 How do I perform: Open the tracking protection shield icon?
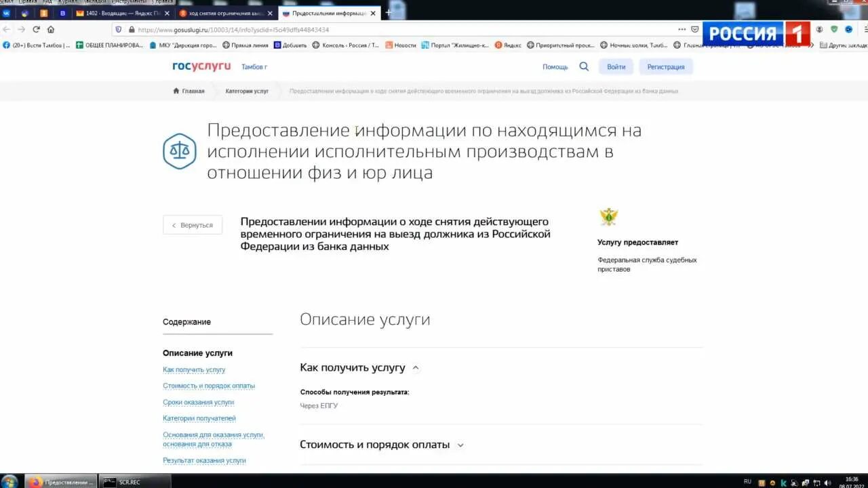(118, 29)
